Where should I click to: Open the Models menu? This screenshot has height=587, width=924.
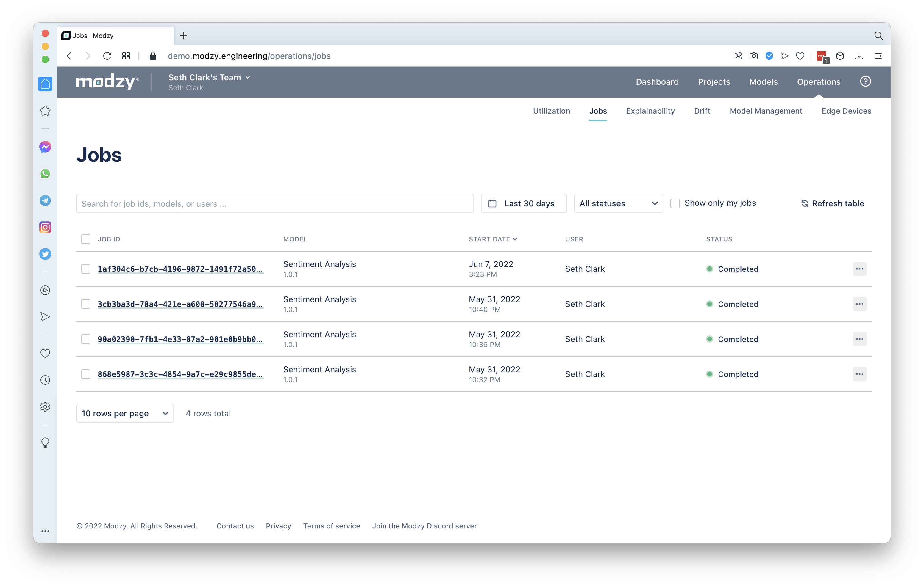click(x=763, y=82)
